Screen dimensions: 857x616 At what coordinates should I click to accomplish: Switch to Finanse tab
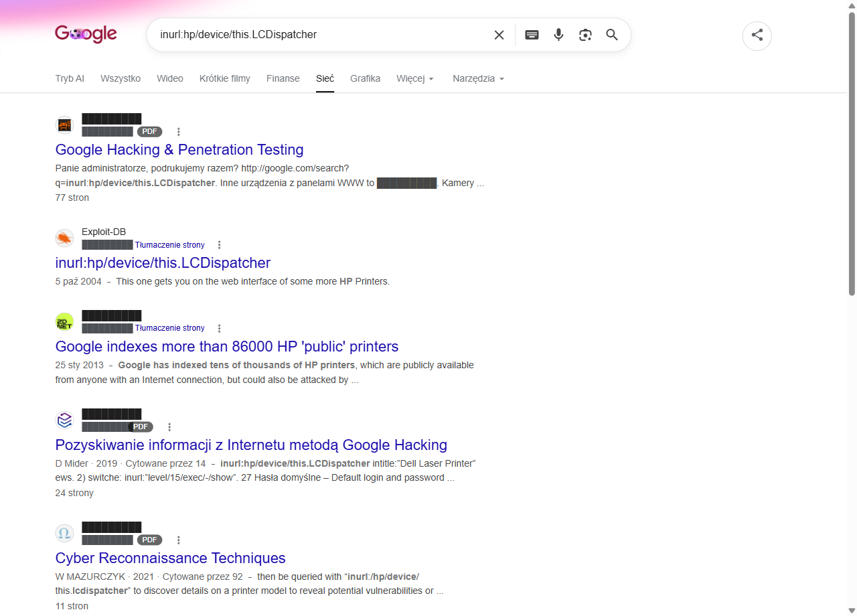pyautogui.click(x=283, y=78)
